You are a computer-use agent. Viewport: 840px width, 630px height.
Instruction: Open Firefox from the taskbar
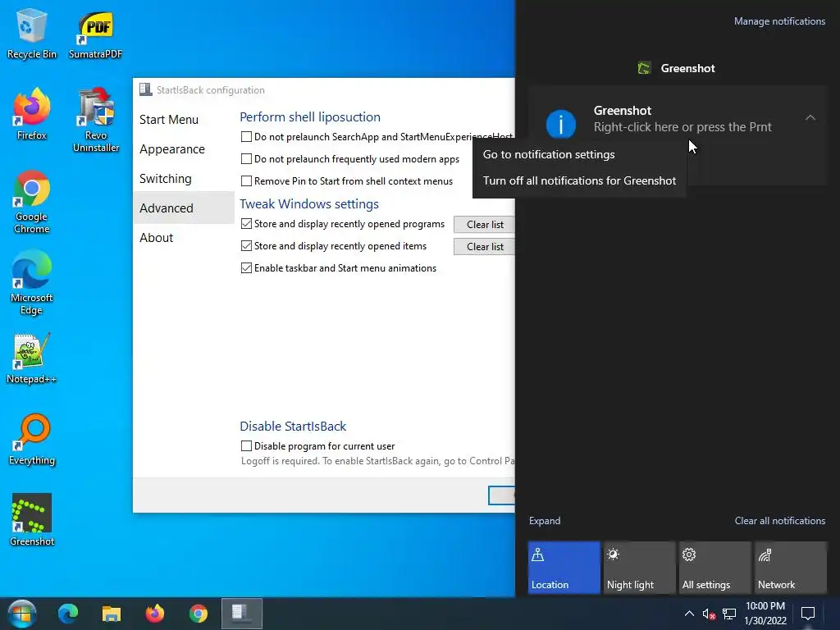tap(155, 614)
